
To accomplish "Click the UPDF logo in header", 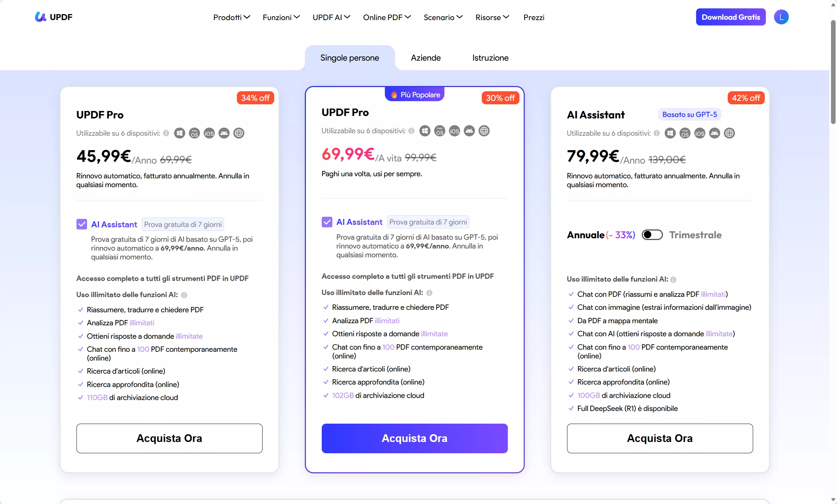I will coord(54,17).
